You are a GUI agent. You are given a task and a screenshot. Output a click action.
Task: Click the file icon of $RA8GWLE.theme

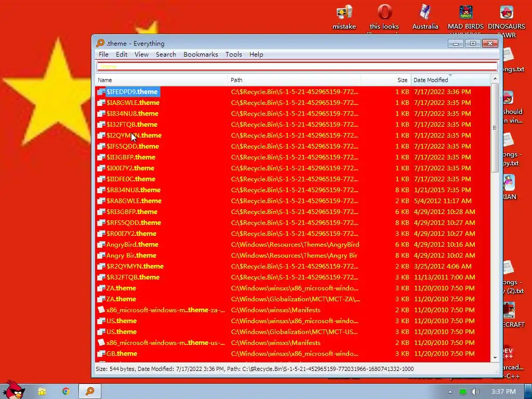click(101, 201)
